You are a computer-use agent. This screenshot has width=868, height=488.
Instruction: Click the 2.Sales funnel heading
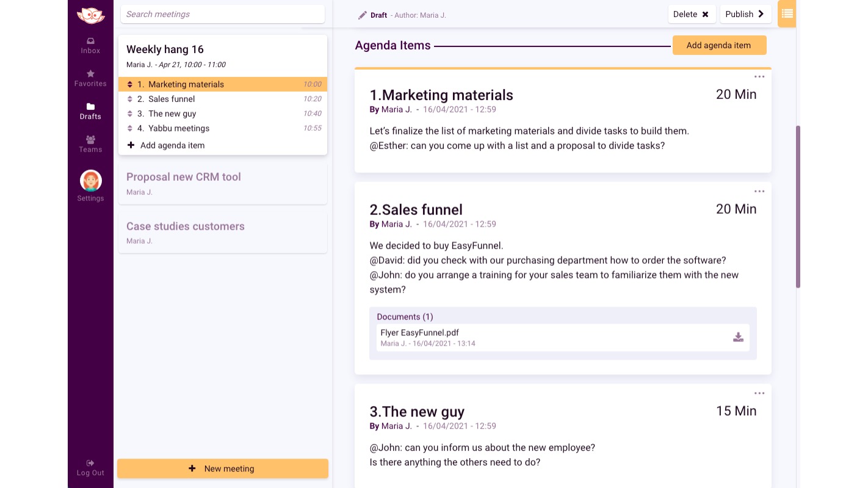click(416, 210)
